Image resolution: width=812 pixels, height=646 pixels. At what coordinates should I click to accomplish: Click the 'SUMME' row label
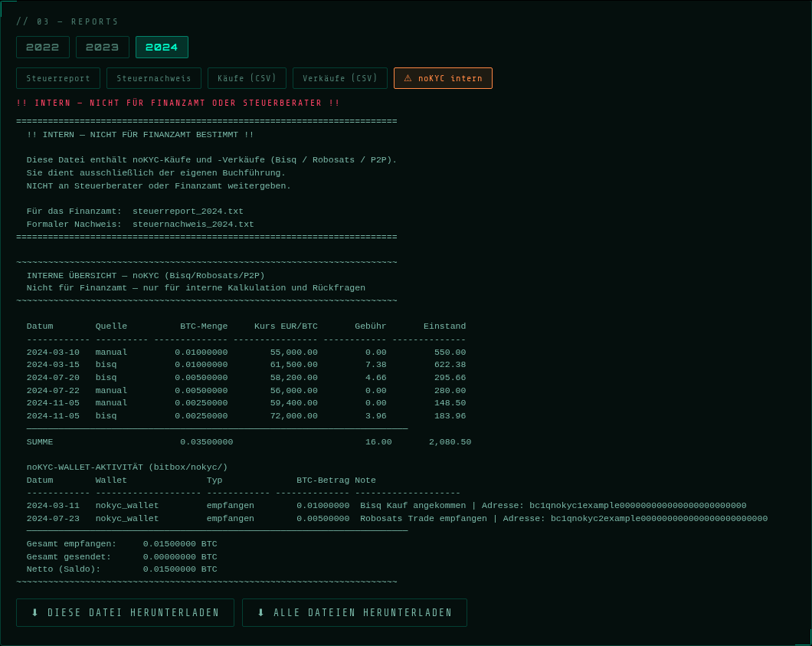coord(40,442)
